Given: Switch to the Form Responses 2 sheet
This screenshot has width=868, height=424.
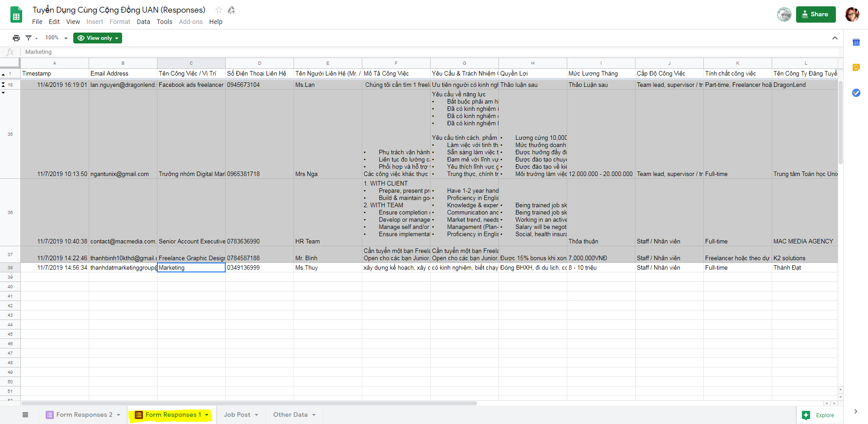Looking at the screenshot, I should (84, 415).
